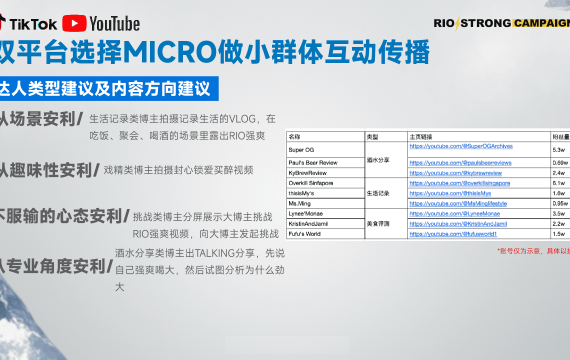Click the lightning bolt in RIO logo
This screenshot has width=570, height=360.
pyautogui.click(x=457, y=23)
